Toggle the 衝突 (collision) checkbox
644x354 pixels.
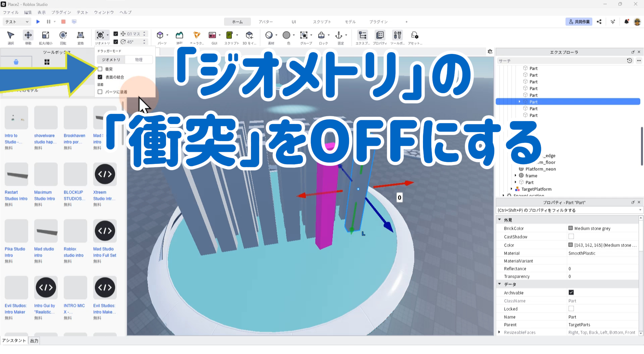point(100,69)
